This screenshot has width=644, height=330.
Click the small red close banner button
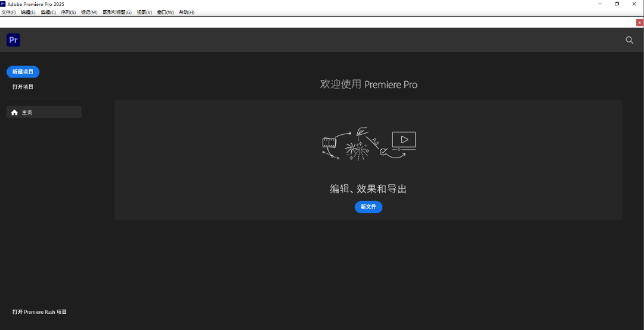639,23
